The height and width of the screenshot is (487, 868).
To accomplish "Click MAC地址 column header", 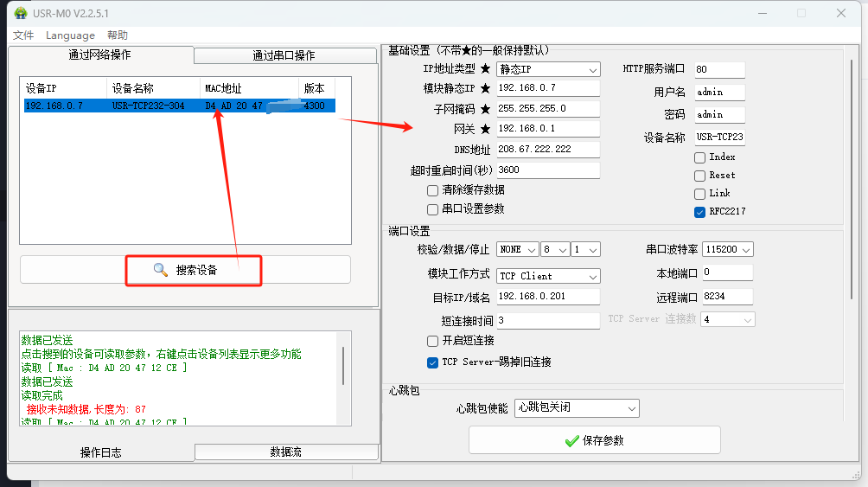I will click(x=249, y=88).
